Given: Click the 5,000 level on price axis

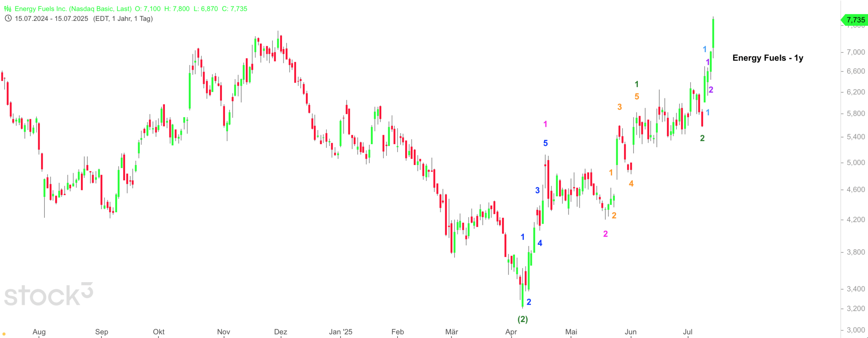Looking at the screenshot, I should pos(856,163).
